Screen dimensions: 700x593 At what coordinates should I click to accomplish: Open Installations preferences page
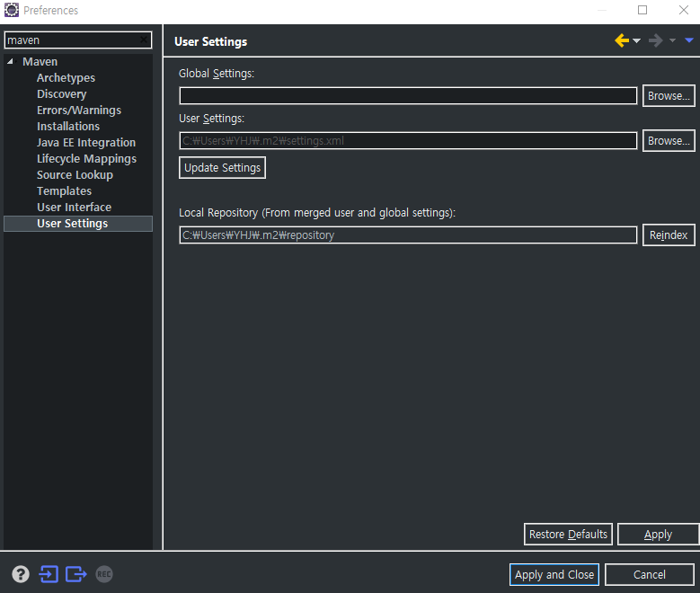[68, 126]
